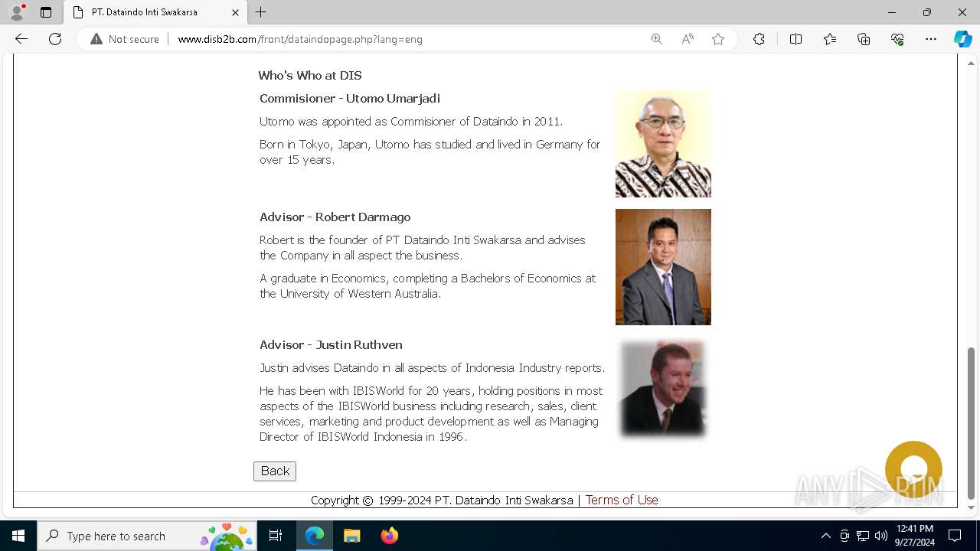Click the scrollbar up arrow
This screenshot has width=980, height=551.
point(972,63)
